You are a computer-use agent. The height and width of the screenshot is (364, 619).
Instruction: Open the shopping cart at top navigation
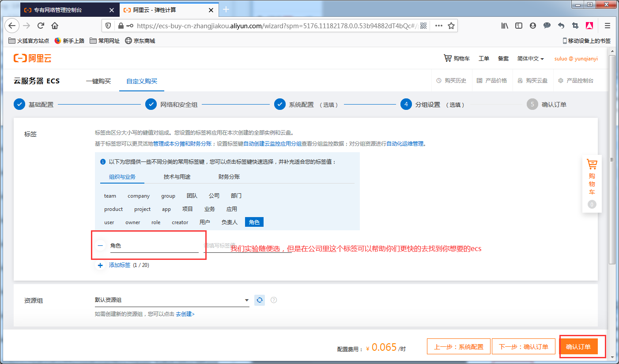457,58
